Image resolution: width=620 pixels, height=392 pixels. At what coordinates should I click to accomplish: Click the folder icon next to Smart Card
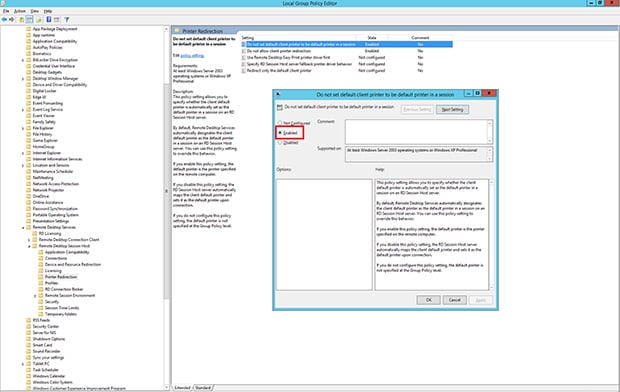click(28, 345)
